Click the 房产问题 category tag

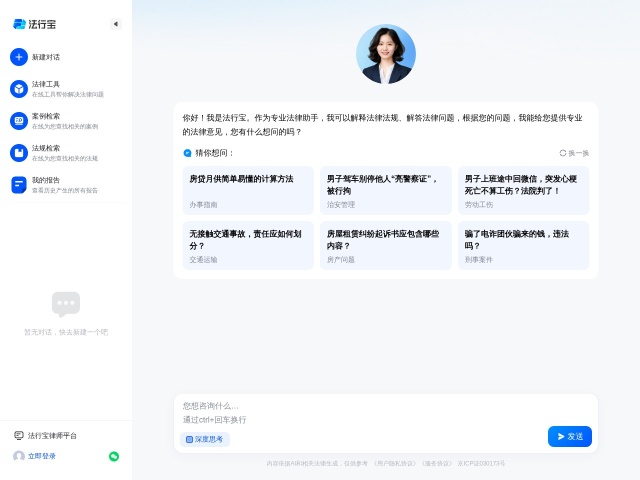point(341,260)
